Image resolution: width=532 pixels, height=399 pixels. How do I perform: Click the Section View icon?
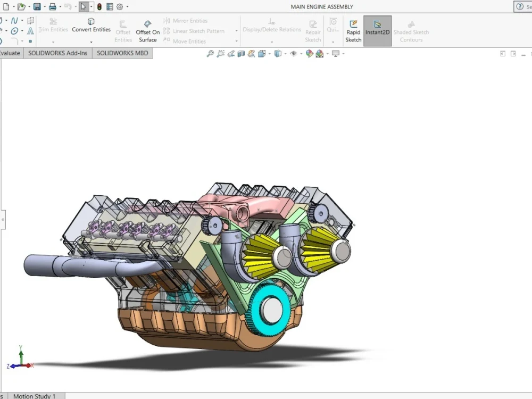coord(241,53)
